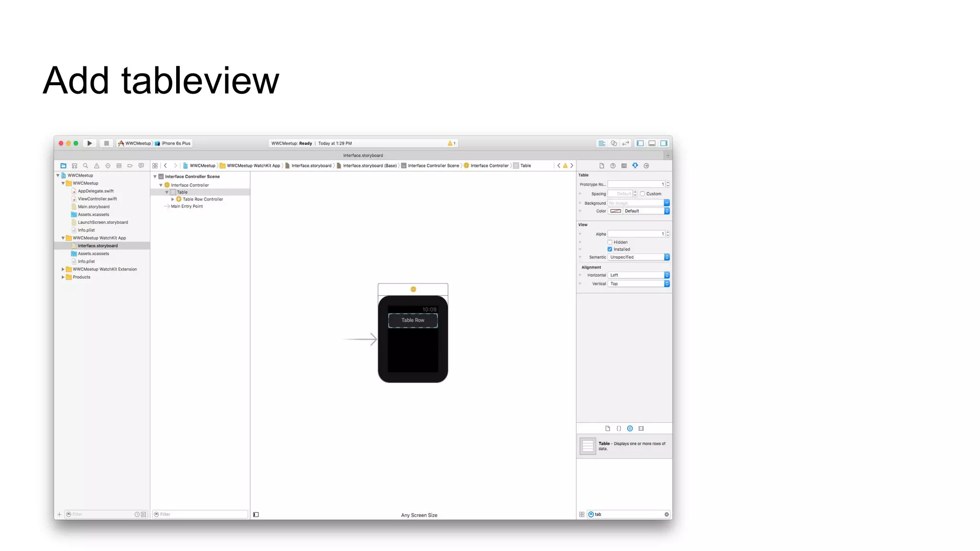Uncheck the Installed checkbox
Image resolution: width=980 pixels, height=551 pixels.
click(610, 249)
